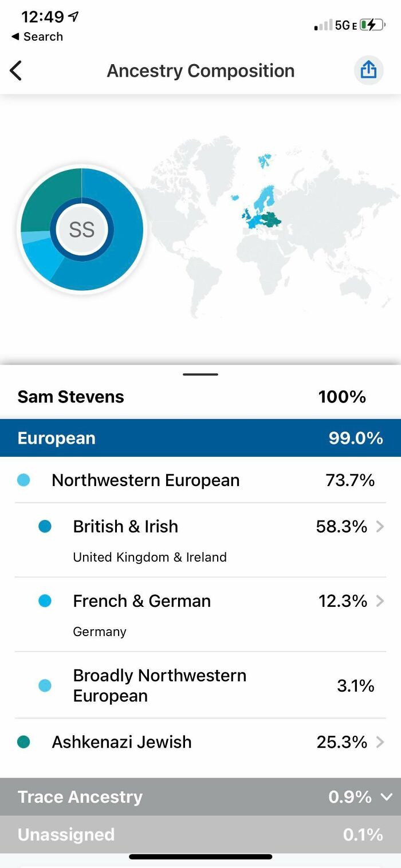The image size is (401, 868).
Task: Tap the European 99.0% header row
Action: (200, 438)
